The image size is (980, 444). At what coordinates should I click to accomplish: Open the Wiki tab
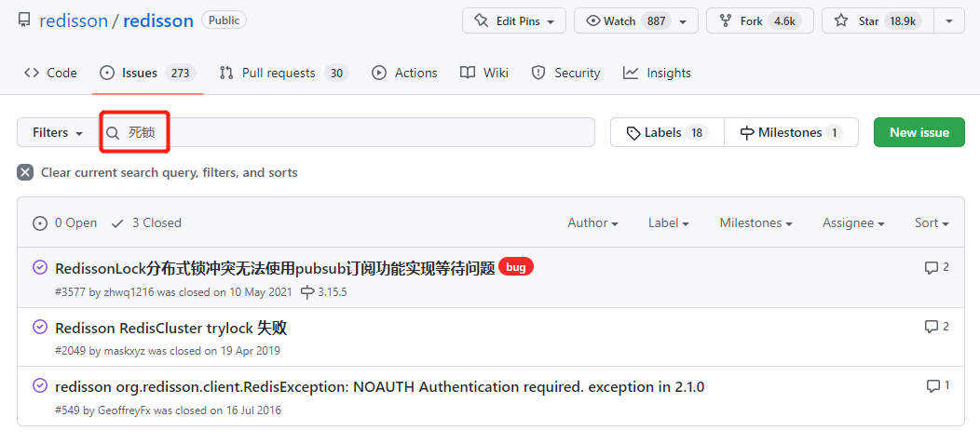pos(484,73)
